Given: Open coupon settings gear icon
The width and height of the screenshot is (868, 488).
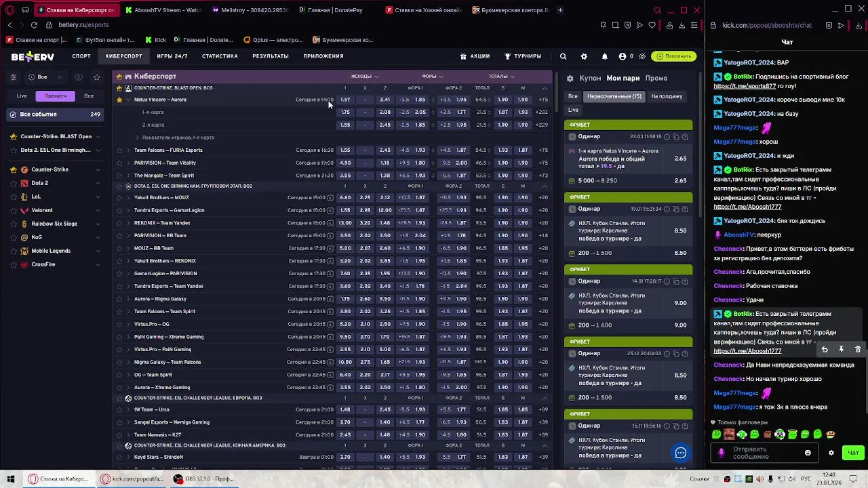Looking at the screenshot, I should point(570,79).
